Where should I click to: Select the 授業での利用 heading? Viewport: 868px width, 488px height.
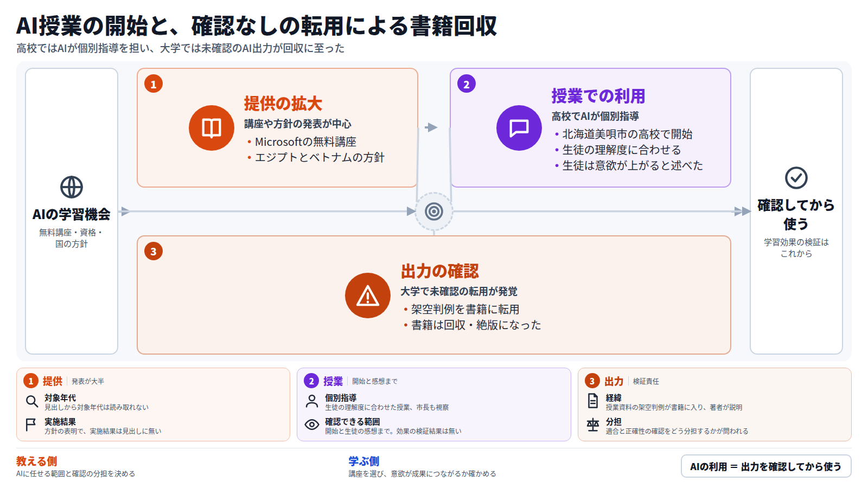598,96
